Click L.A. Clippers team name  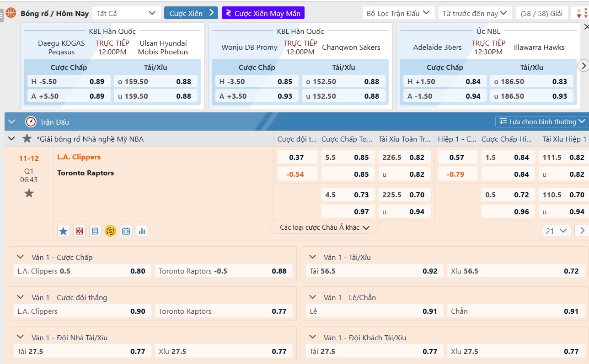pyautogui.click(x=79, y=157)
